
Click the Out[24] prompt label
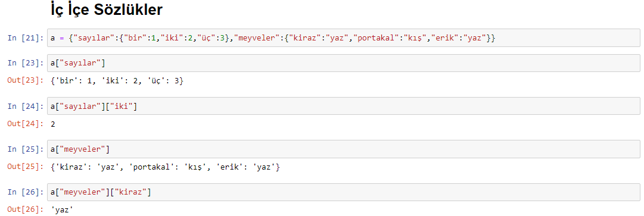(26, 124)
